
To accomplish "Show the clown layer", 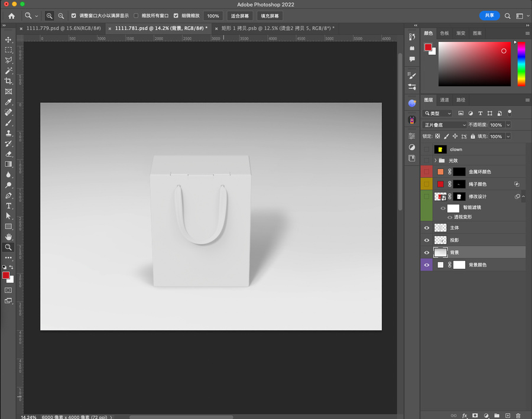I will coord(427,150).
